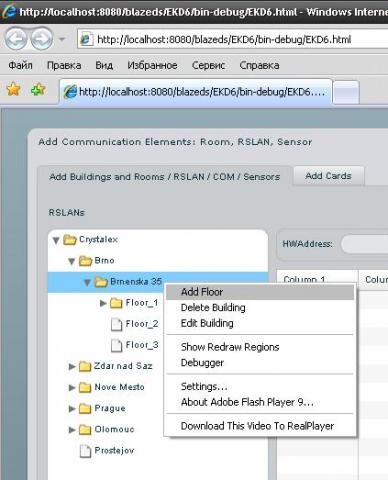The image size is (388, 480).
Task: Expand the Nove Mesto node
Action: click(x=72, y=387)
